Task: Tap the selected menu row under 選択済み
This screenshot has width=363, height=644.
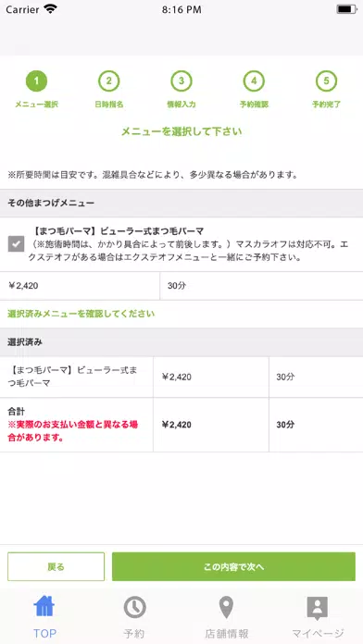Action: tap(181, 377)
